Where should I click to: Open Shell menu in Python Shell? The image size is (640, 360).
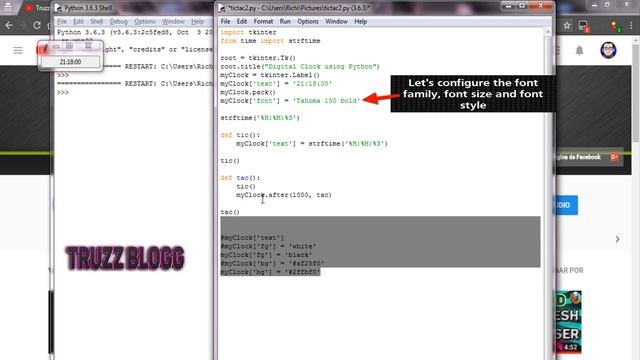pos(97,21)
